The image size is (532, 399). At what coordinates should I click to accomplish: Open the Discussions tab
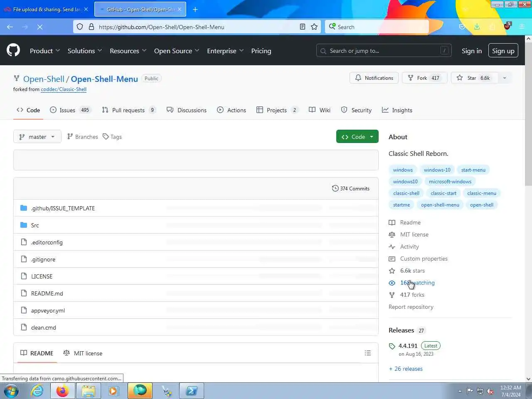[x=187, y=110]
